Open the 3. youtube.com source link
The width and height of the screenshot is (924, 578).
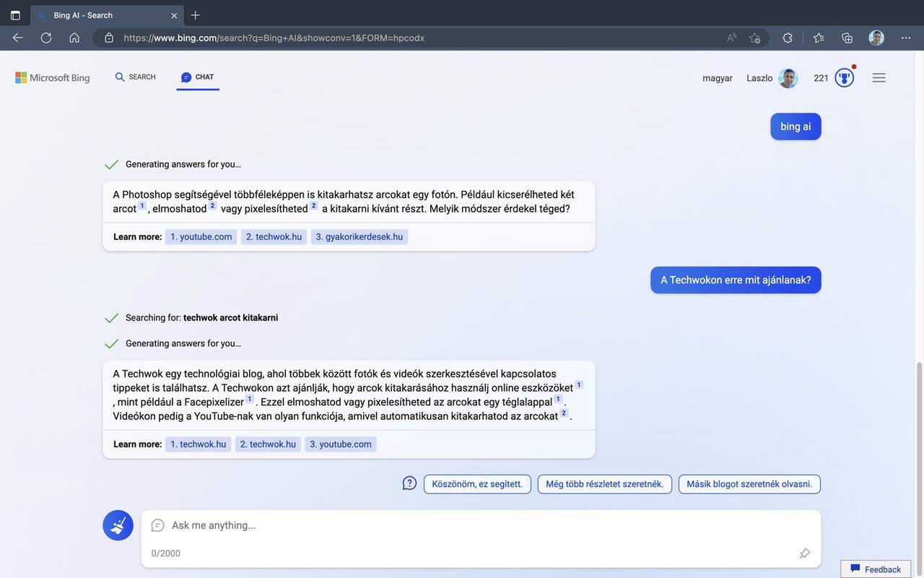(341, 444)
